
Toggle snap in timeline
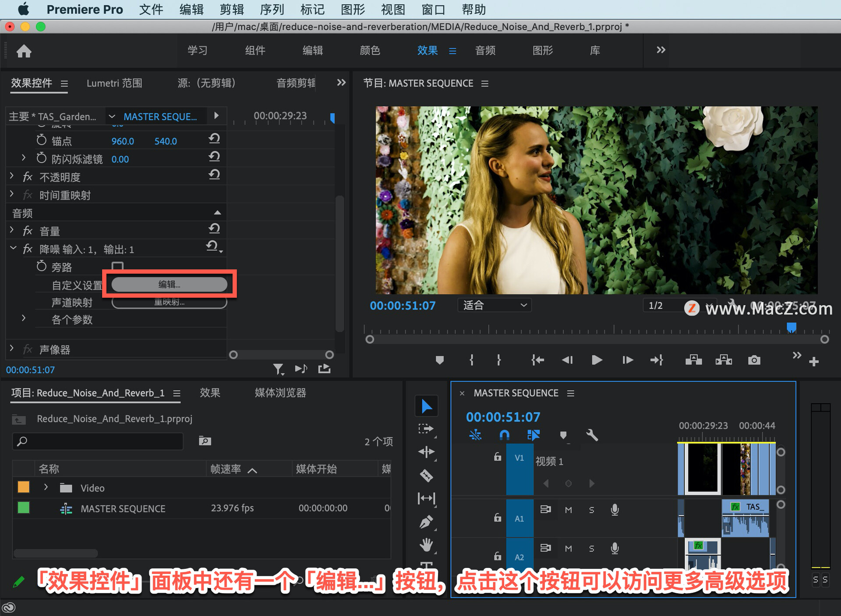click(504, 435)
